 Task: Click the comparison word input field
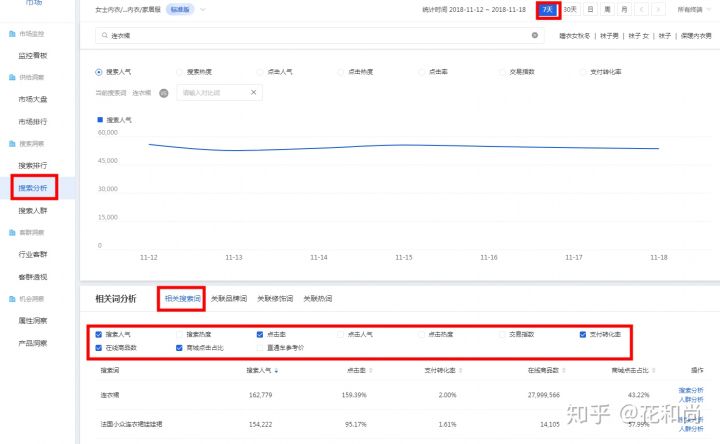(x=210, y=92)
